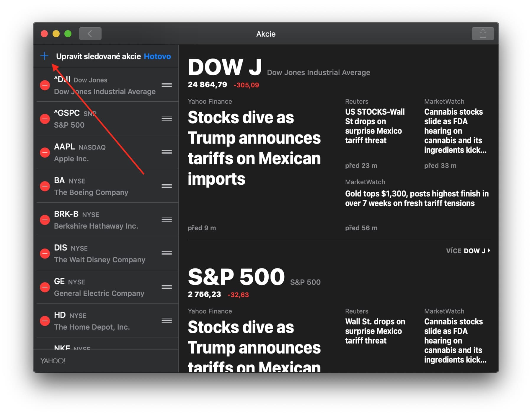Click the 'před 9 m' timestamp
The height and width of the screenshot is (416, 532).
coord(202,228)
